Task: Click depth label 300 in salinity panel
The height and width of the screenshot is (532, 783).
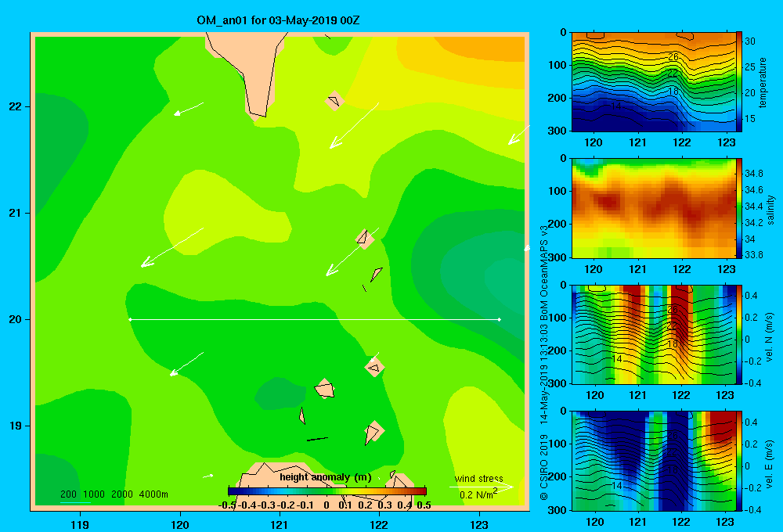Action: pos(559,257)
